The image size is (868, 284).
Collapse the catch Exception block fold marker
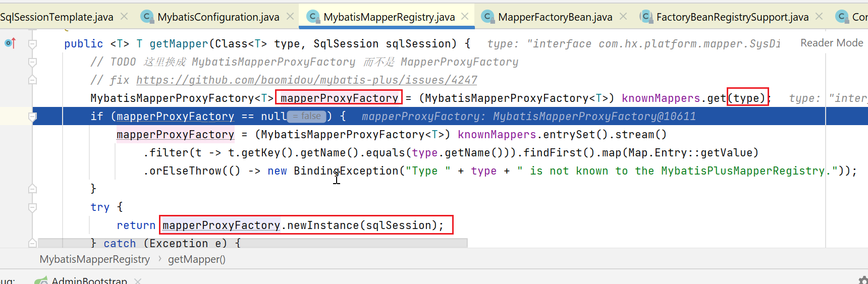click(x=32, y=243)
